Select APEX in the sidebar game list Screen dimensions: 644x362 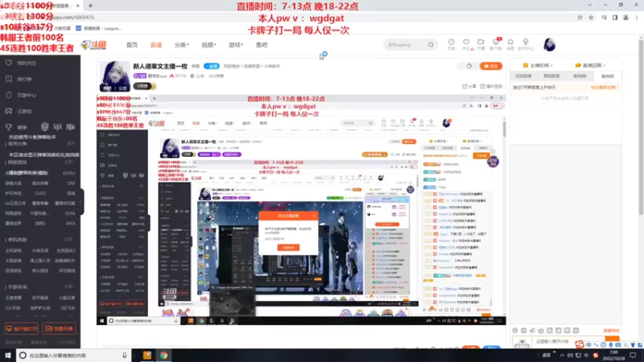(70, 224)
